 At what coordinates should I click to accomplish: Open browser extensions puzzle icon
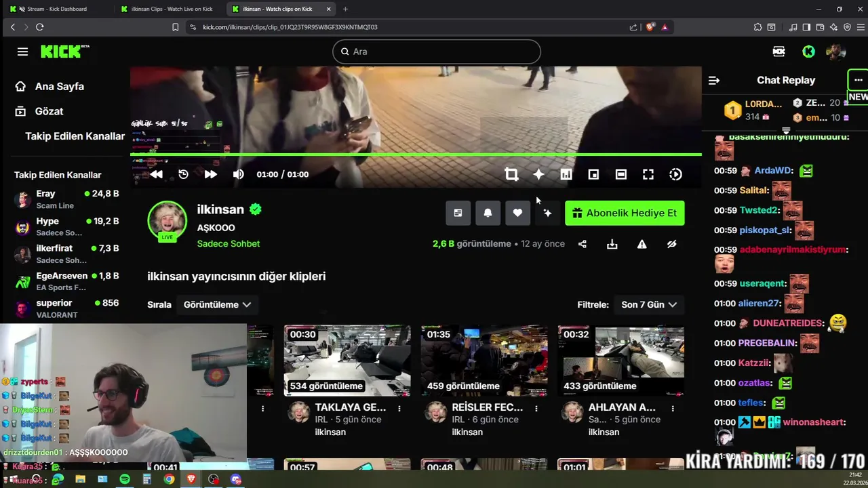[x=757, y=27]
